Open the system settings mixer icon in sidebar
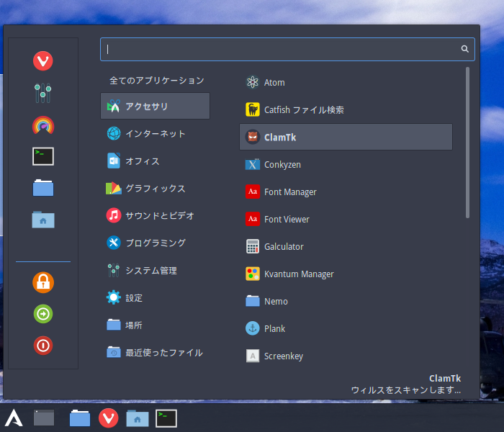The width and height of the screenshot is (504, 432). tap(42, 93)
